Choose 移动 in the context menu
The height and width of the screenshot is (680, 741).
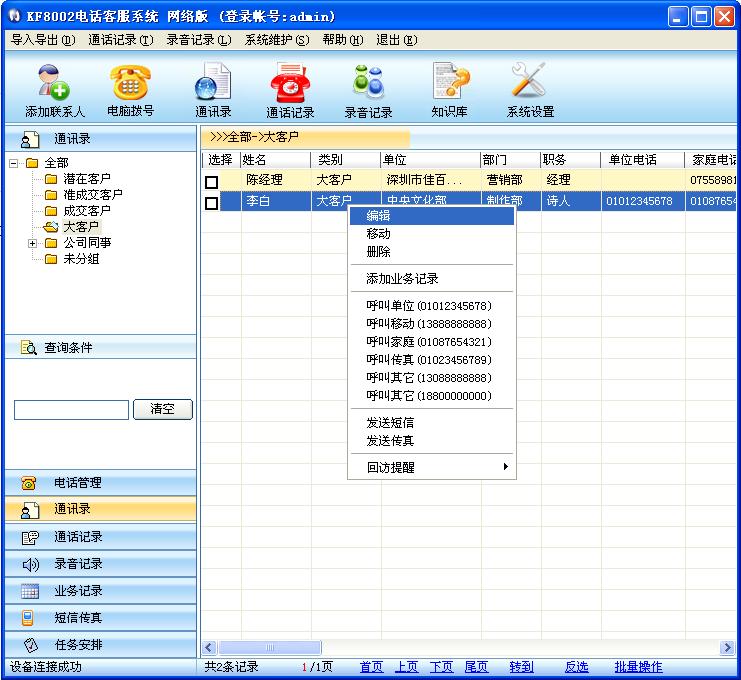(x=432, y=234)
